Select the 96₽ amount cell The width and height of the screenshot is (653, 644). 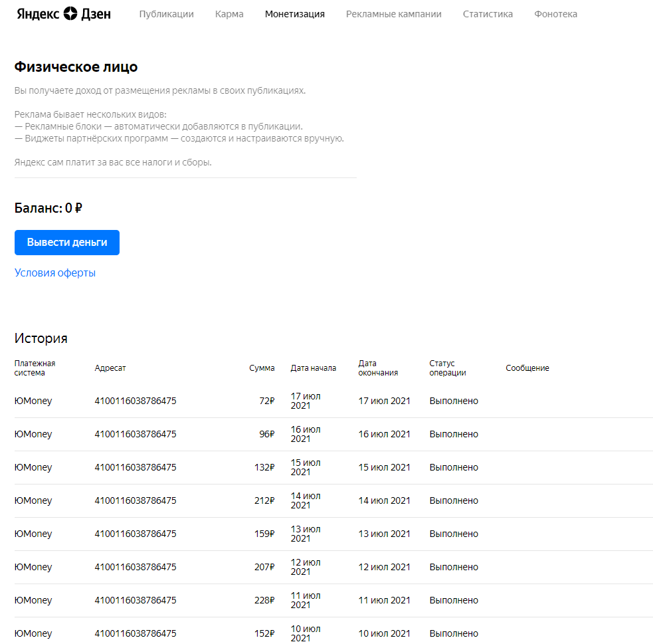click(x=266, y=434)
